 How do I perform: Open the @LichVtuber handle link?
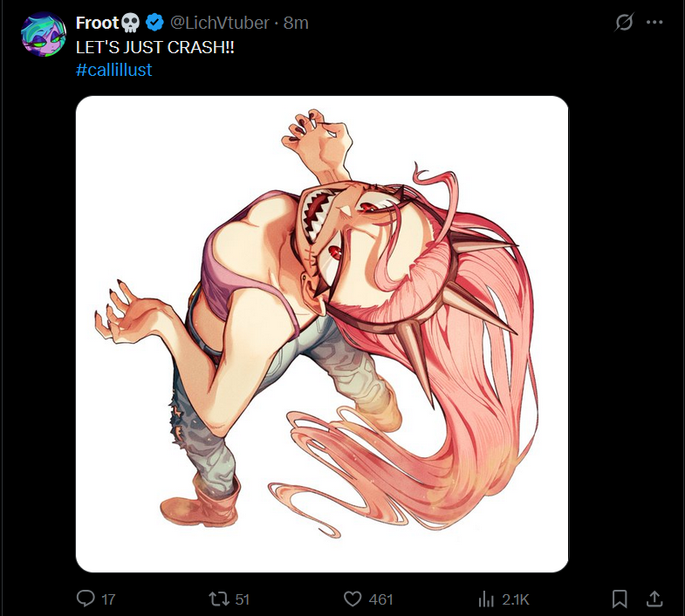220,23
